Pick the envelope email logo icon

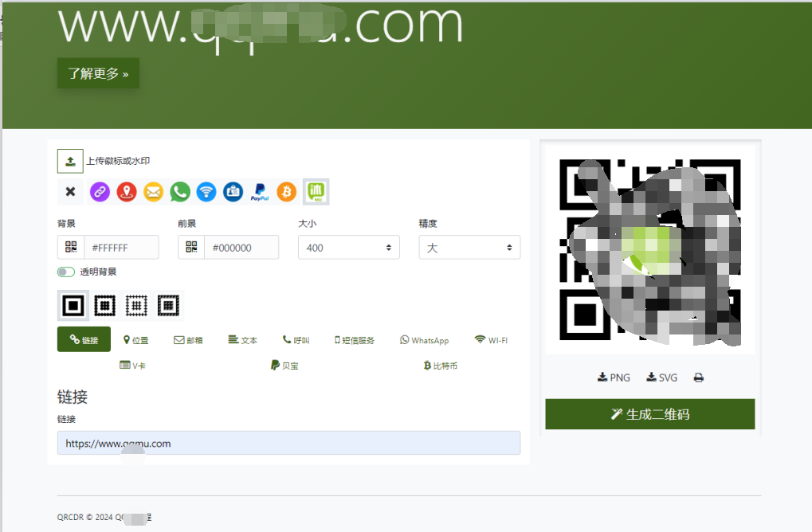tap(153, 191)
